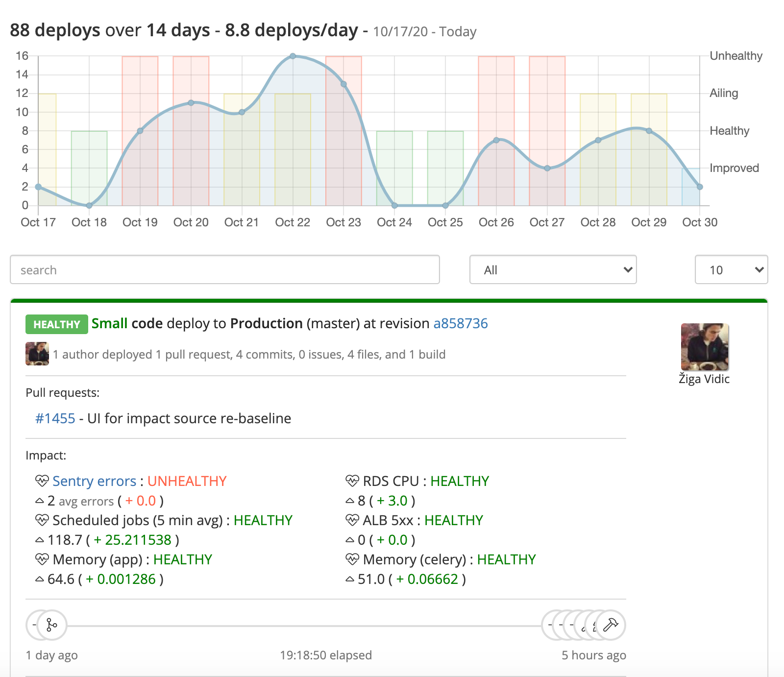Open pull request #1455
This screenshot has height=677, width=784.
55,418
